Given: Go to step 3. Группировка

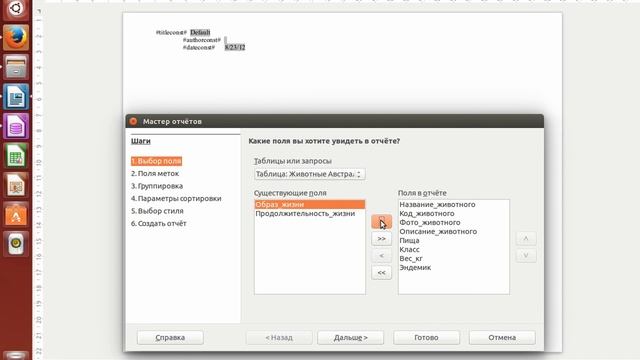Looking at the screenshot, I should click(157, 186).
